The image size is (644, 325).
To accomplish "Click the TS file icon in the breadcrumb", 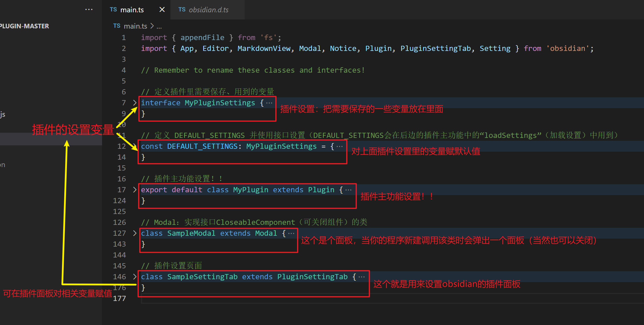I will (x=117, y=26).
